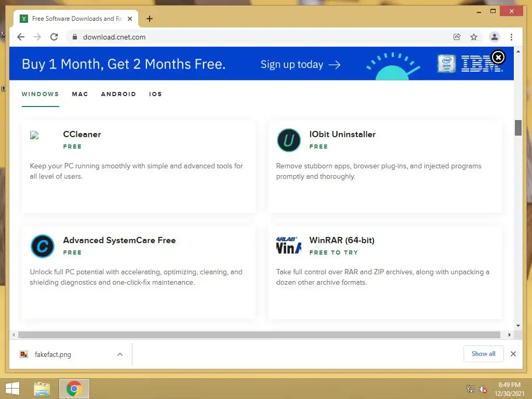
Task: Click the CCleaner broken image icon
Action: [x=35, y=136]
